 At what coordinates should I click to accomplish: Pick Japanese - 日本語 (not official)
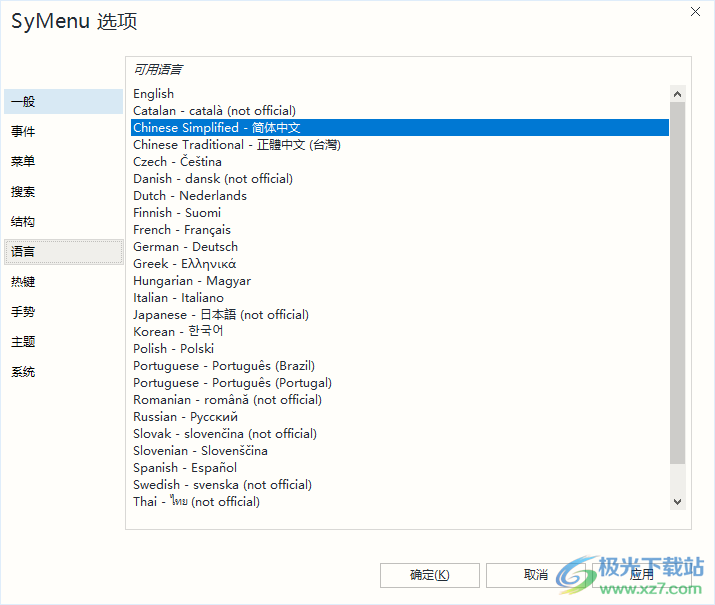coord(400,315)
